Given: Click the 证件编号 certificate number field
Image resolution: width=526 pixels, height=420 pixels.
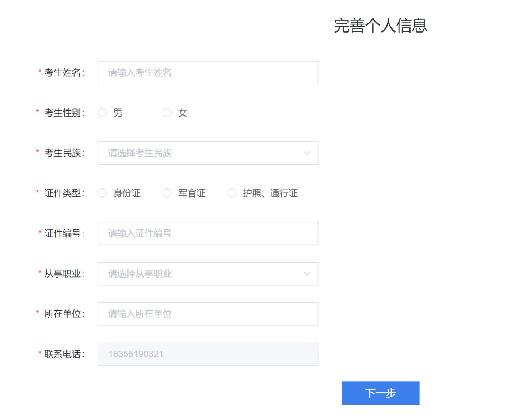Looking at the screenshot, I should point(207,233).
